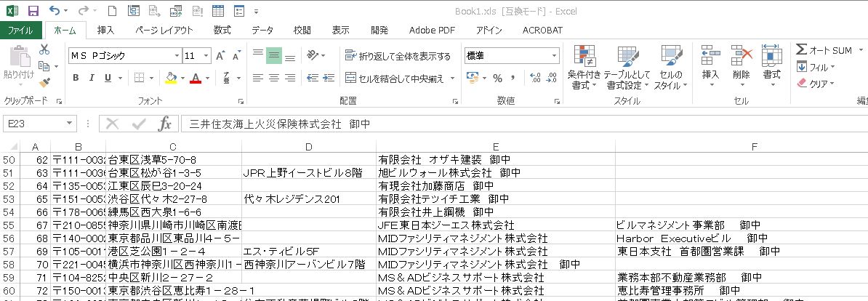Open 条件付き書式 conditional formatting

584,68
